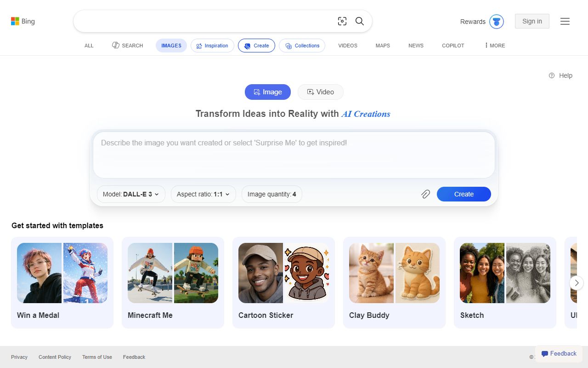Open the hamburger menu
This screenshot has height=368, width=588.
coord(565,21)
